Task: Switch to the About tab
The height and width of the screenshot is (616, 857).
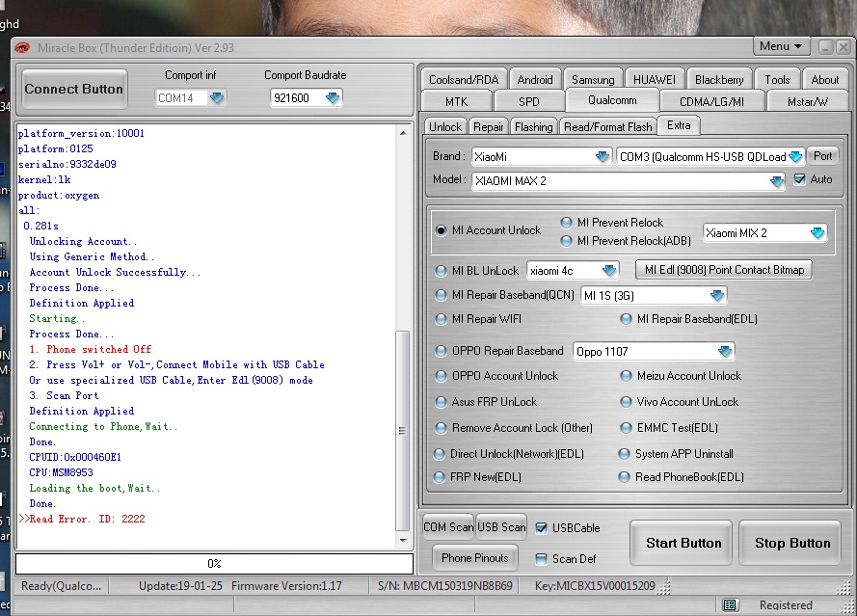Action: pyautogui.click(x=825, y=80)
